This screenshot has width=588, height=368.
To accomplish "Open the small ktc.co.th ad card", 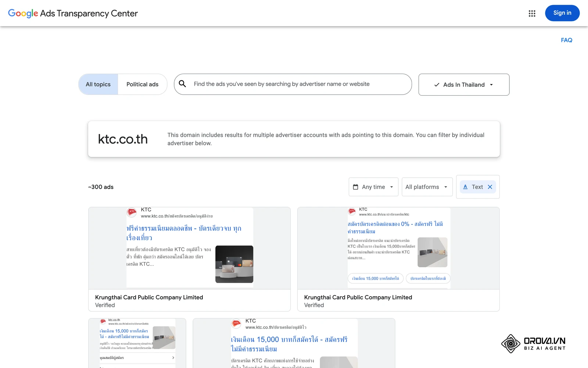I will (137, 343).
